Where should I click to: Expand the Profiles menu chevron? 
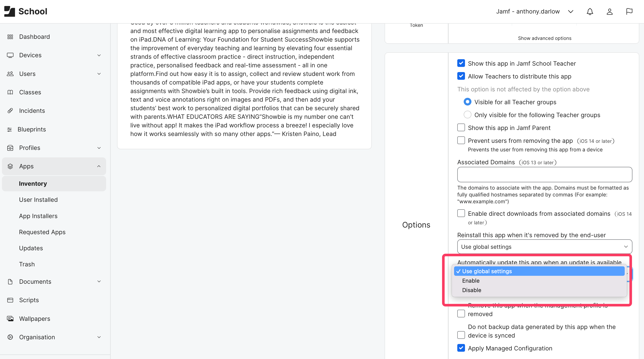(99, 148)
